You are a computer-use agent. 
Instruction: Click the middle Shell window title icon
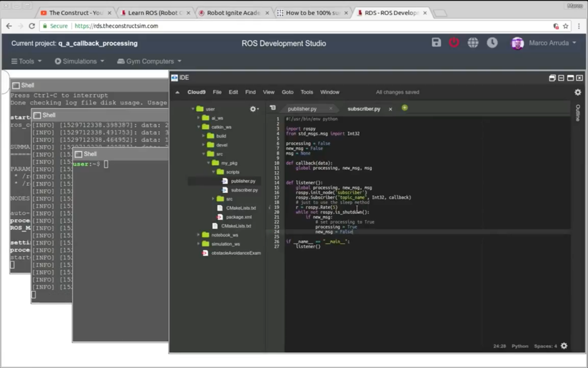(x=37, y=115)
